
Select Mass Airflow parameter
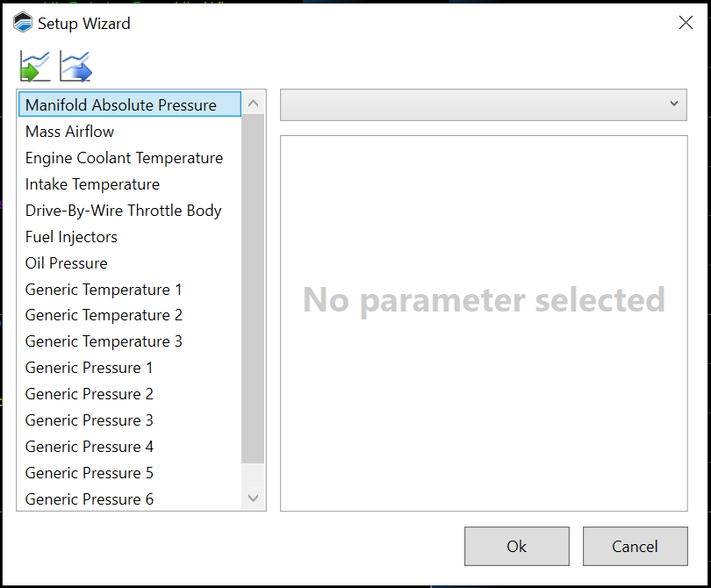pos(70,132)
